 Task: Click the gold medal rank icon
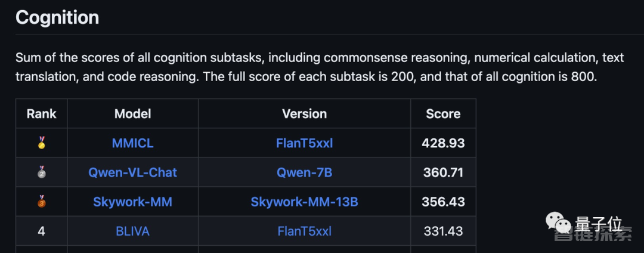click(x=42, y=143)
